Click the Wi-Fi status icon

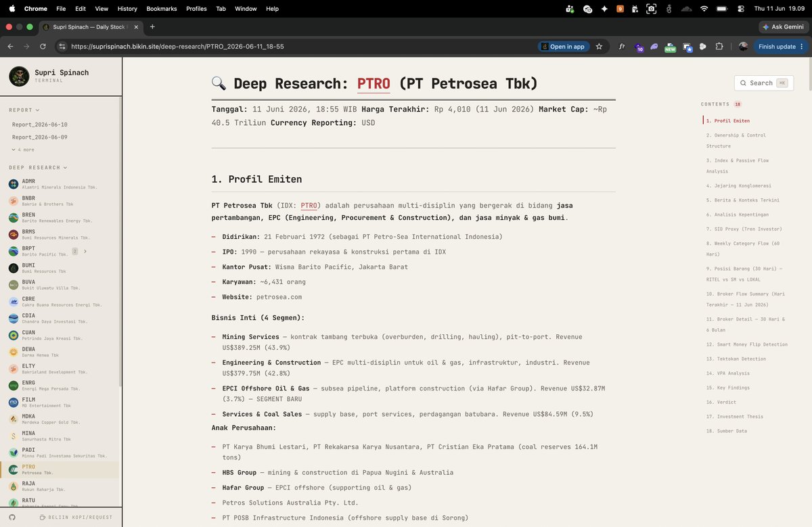(x=704, y=9)
